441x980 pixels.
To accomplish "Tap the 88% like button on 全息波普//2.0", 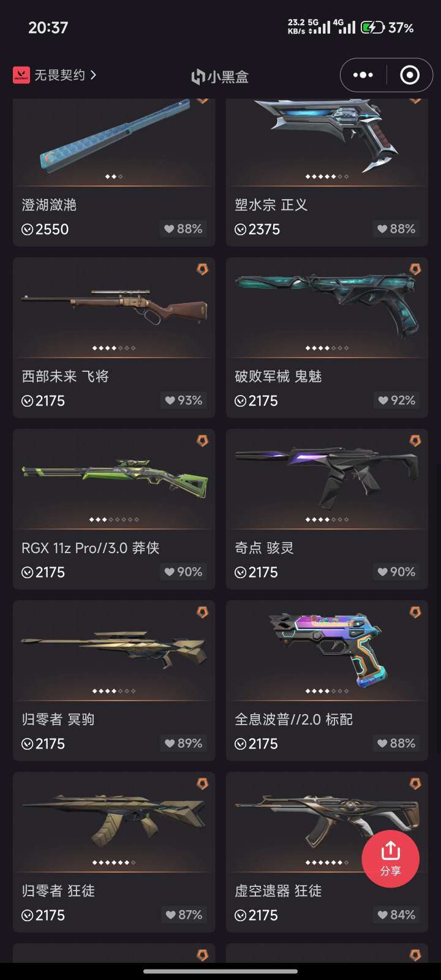I will (396, 743).
